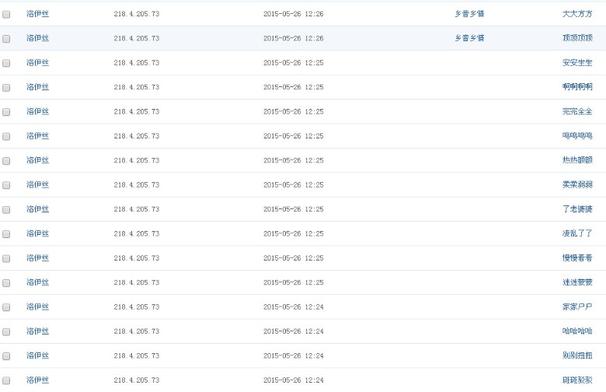Select time 2015-05-26 12:25 in 呜呜呜呜 row
This screenshot has width=606, height=392.
(294, 136)
